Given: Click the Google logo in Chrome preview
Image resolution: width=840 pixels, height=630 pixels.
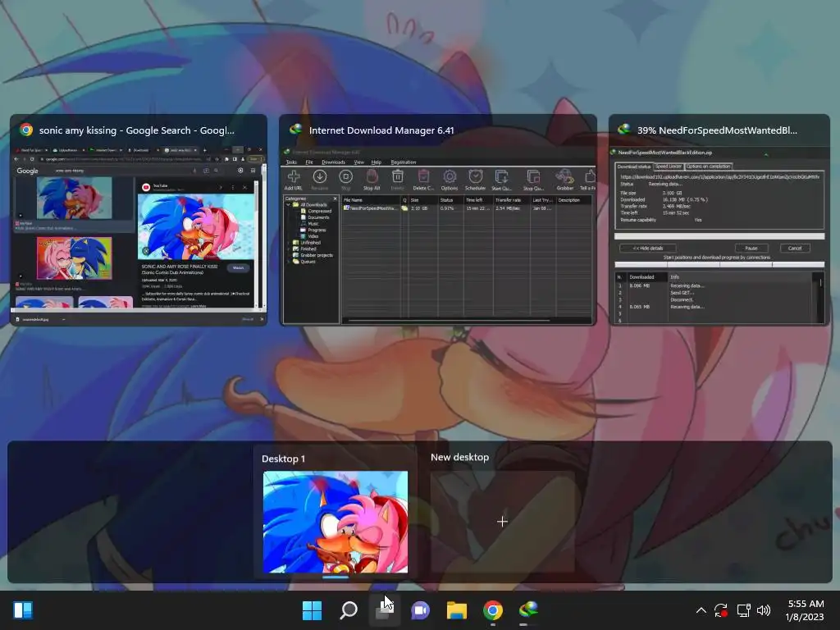Looking at the screenshot, I should pyautogui.click(x=27, y=171).
